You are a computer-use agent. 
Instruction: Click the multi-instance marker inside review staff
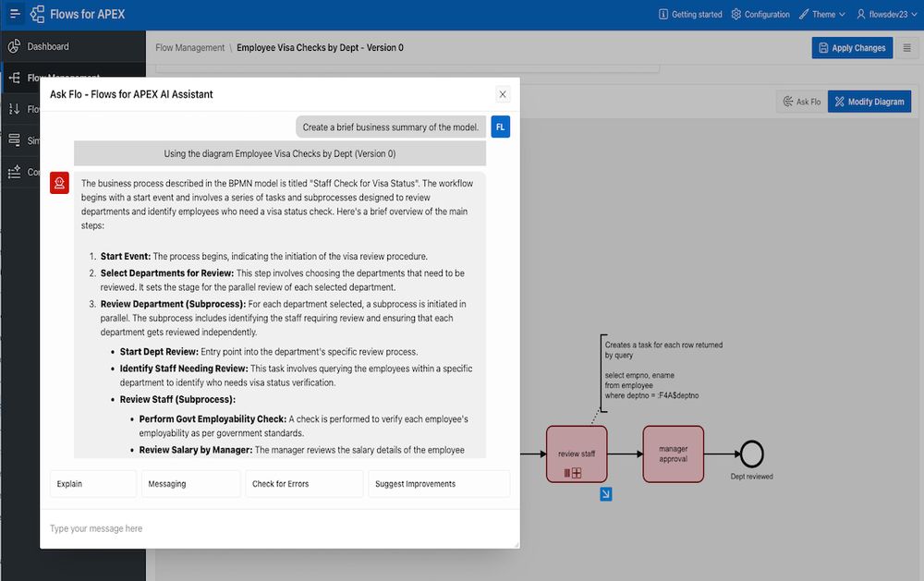567,473
